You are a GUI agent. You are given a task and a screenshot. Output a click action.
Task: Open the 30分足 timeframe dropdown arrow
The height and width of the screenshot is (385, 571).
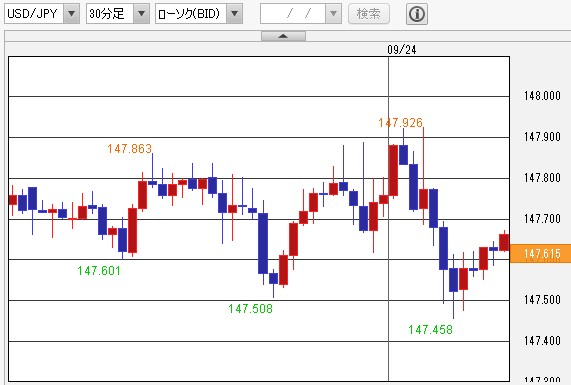(142, 14)
